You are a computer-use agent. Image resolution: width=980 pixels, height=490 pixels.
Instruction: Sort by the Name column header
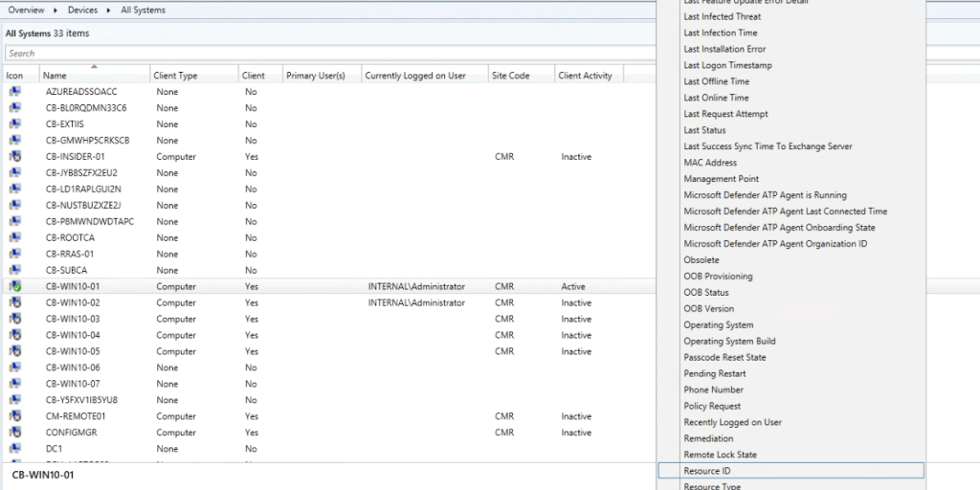pyautogui.click(x=93, y=76)
